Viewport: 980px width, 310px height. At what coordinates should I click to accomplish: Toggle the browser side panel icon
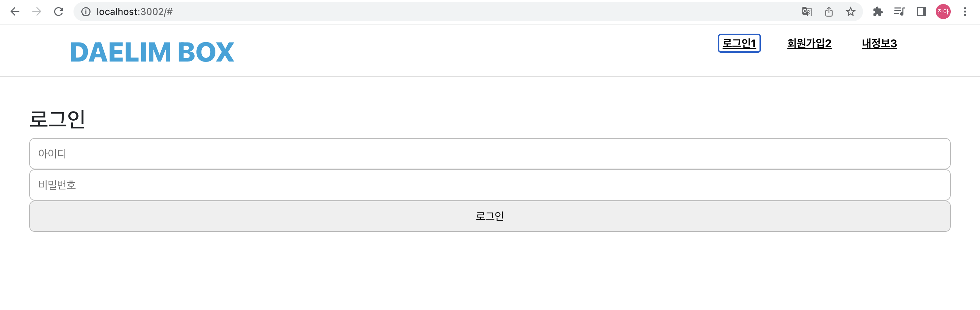921,12
